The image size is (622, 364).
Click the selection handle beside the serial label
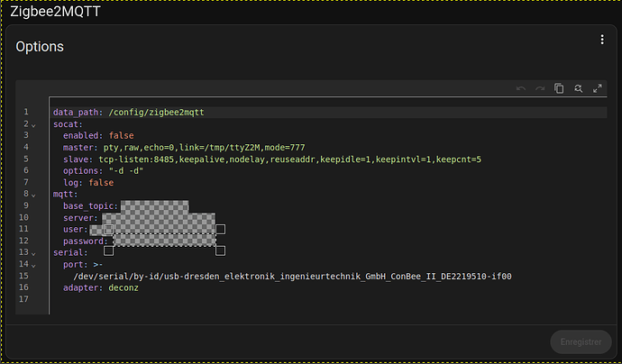point(108,250)
